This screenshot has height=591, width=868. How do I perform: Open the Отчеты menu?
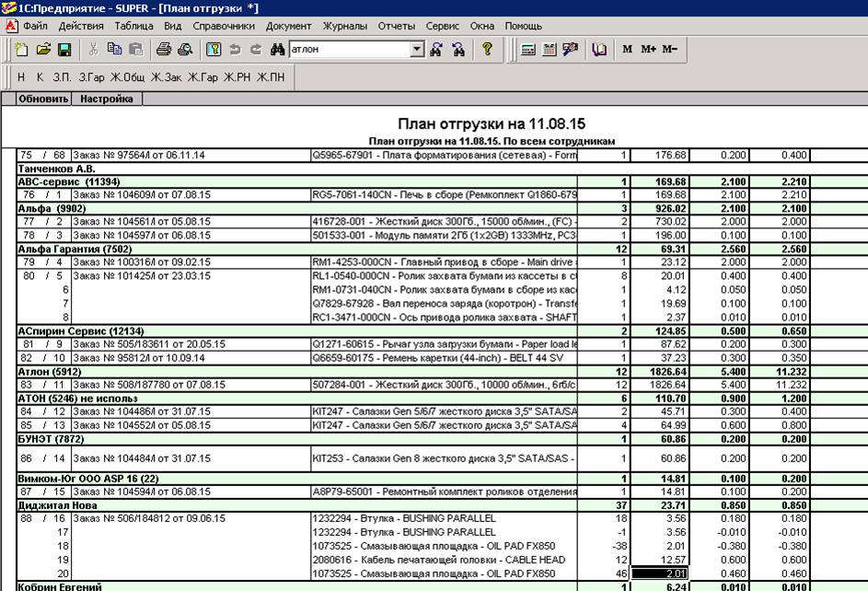[x=396, y=27]
